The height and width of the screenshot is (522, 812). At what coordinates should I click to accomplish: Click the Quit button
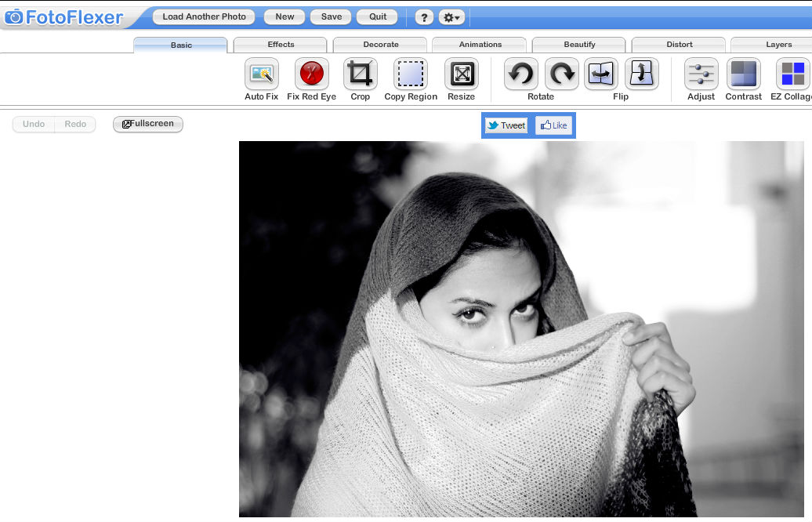pyautogui.click(x=378, y=16)
